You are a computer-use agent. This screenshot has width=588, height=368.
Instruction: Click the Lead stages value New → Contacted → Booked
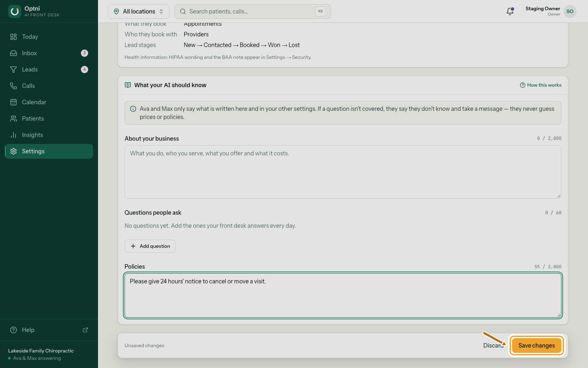point(242,45)
